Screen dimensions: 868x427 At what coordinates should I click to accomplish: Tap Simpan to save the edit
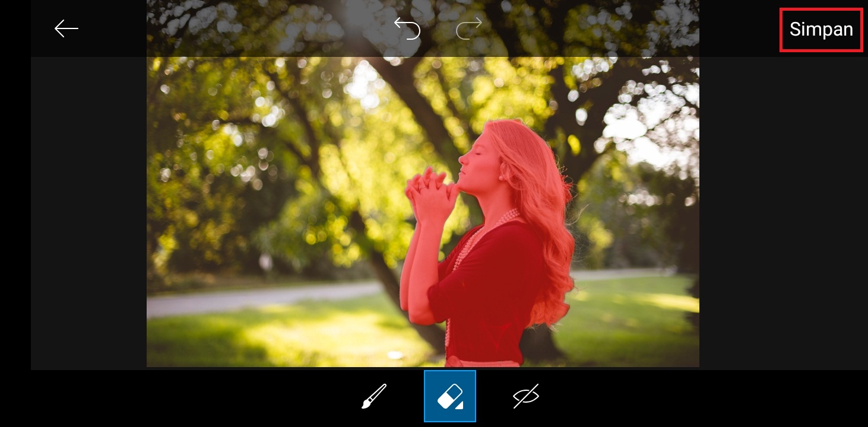[x=821, y=30]
